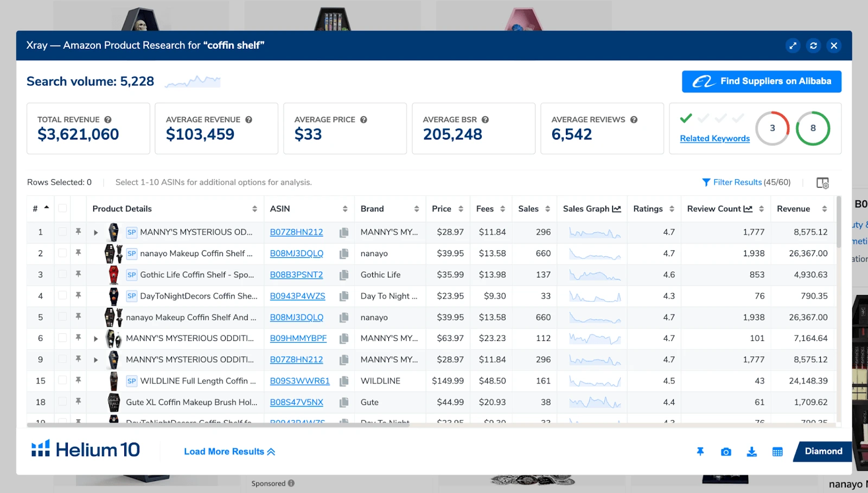Screen dimensions: 868x493
Task: Check the checkbox for row 1
Action: 62,232
